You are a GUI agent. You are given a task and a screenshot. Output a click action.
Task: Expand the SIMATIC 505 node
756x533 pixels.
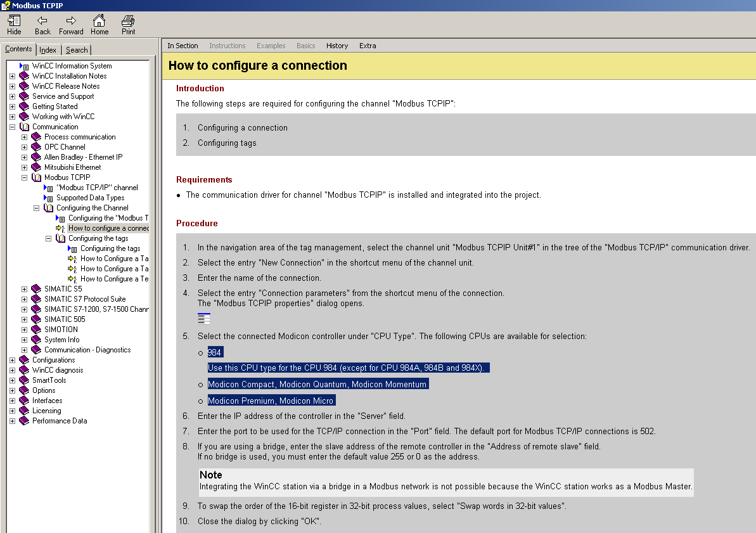(24, 319)
